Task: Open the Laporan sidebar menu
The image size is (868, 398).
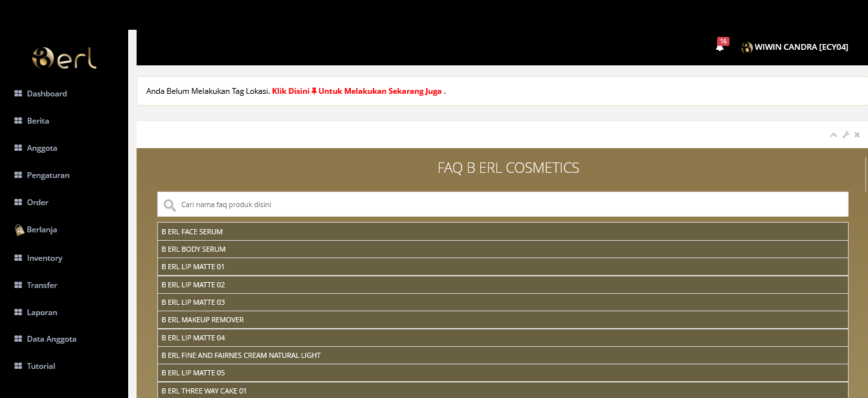Action: coord(41,313)
